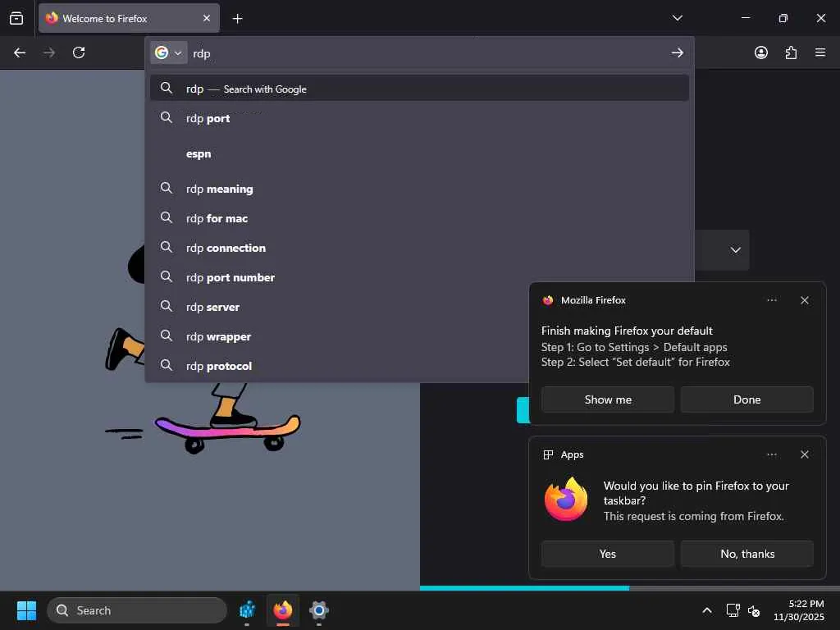The image size is (840, 630).
Task: Click Yes to pin Firefox to taskbar
Action: point(608,554)
